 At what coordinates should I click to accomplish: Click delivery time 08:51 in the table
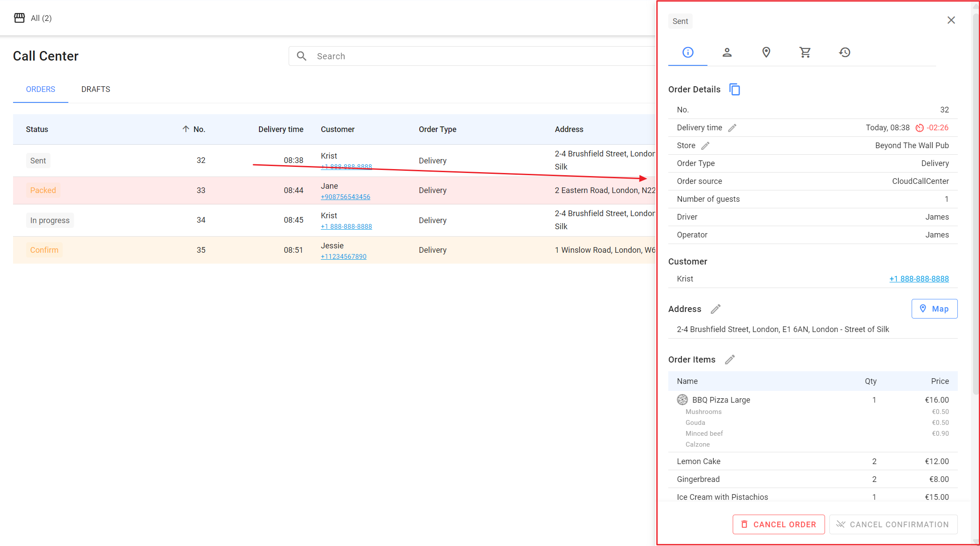[x=293, y=250]
